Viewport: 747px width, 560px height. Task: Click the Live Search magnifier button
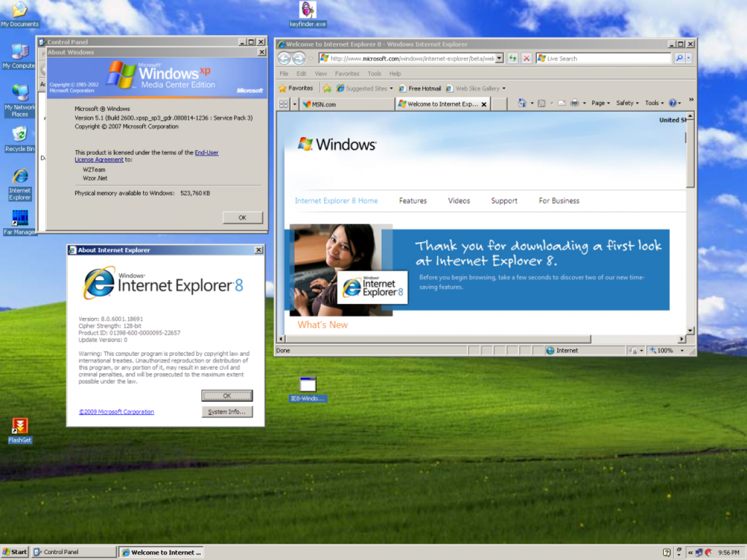(x=679, y=58)
